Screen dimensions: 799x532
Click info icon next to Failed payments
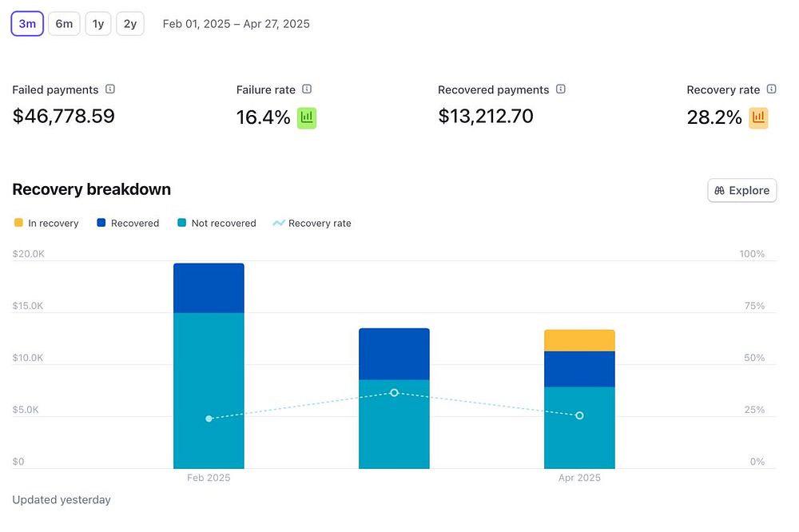point(110,89)
